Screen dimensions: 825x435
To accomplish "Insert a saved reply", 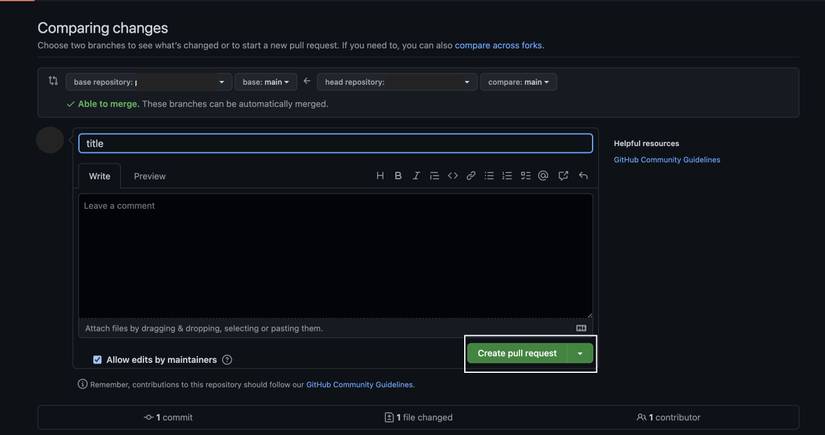I will [583, 176].
